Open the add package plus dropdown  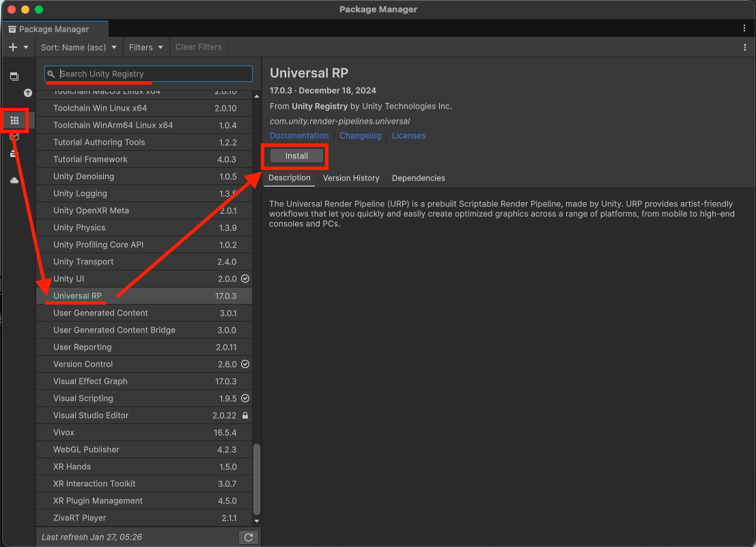click(x=18, y=47)
